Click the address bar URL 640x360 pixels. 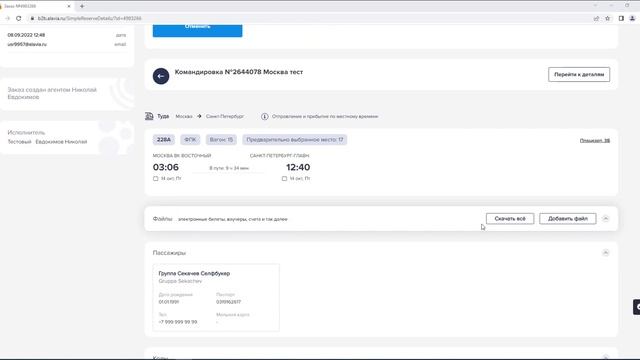point(89,18)
